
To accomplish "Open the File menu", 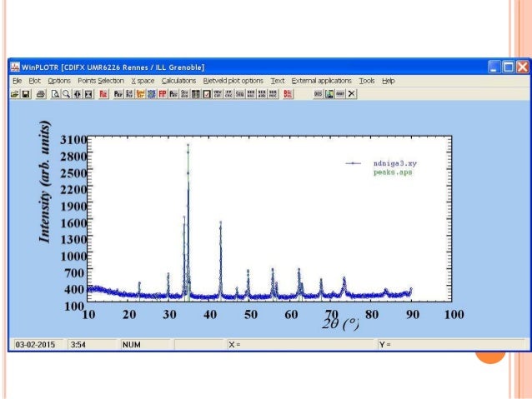I will coord(17,81).
